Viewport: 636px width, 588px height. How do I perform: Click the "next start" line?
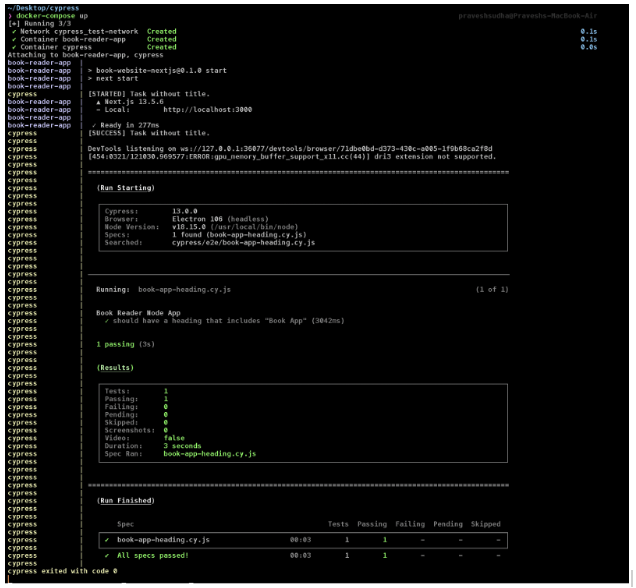tap(113, 78)
